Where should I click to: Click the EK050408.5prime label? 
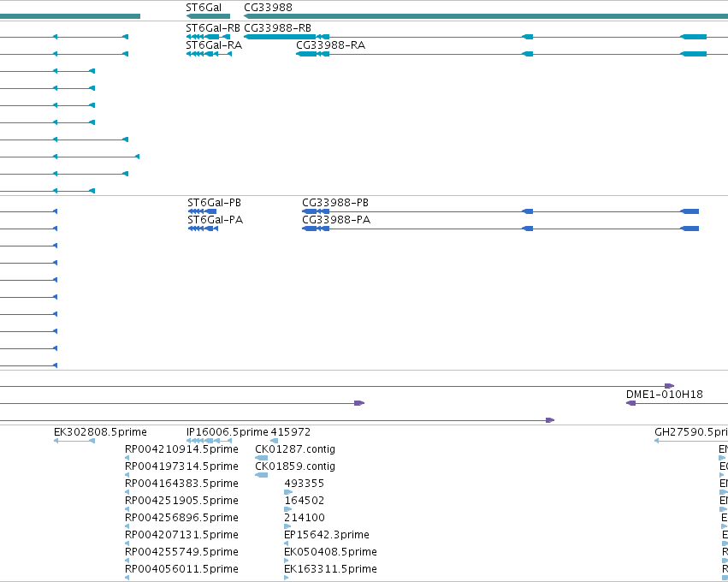coord(330,552)
